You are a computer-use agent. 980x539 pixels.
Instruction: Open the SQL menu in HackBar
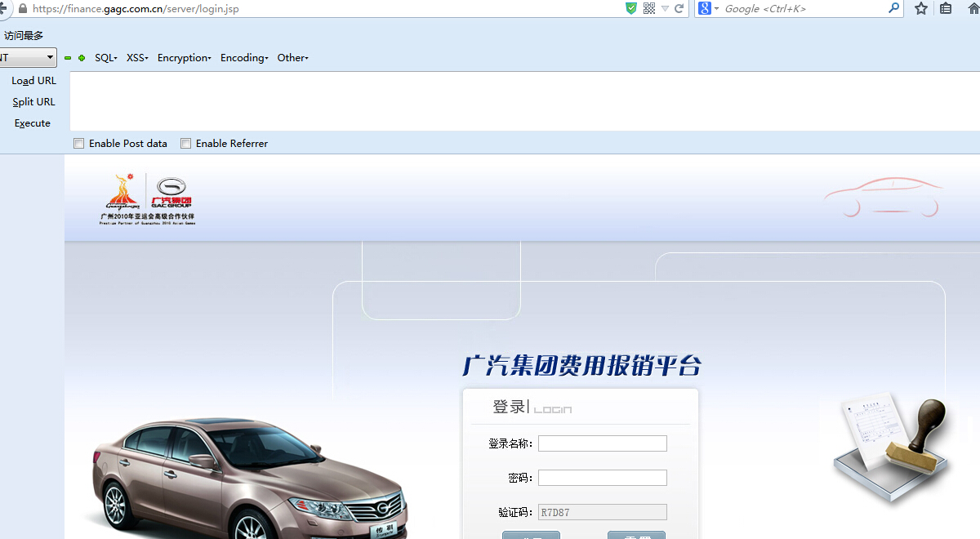[x=106, y=58]
